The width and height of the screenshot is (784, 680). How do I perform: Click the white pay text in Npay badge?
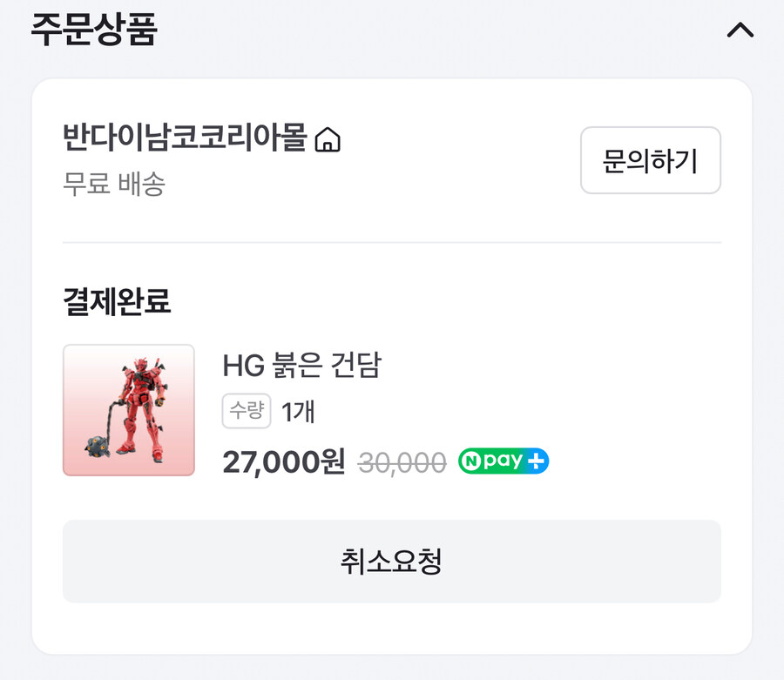[504, 461]
